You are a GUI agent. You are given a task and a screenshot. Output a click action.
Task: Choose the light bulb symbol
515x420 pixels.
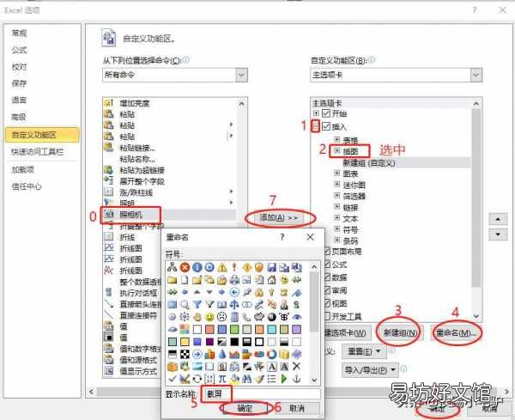pos(271,293)
